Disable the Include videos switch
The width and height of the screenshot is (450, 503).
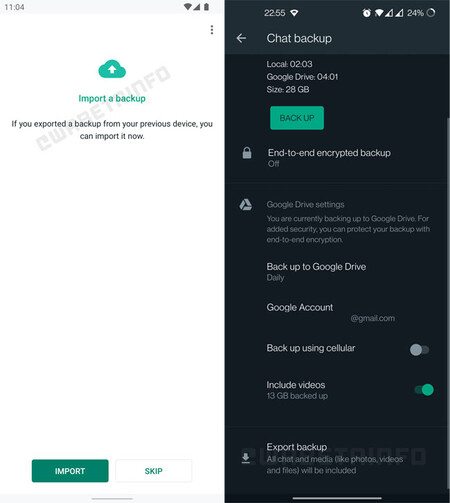coord(424,389)
